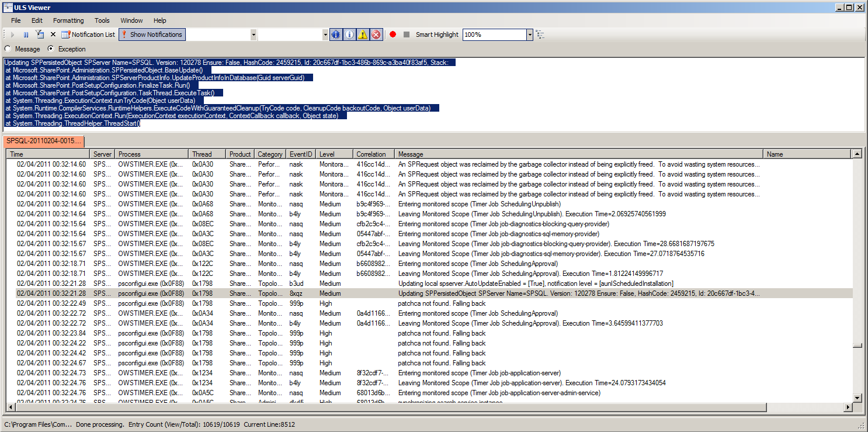Open the filter icon in toolbar

pos(40,34)
